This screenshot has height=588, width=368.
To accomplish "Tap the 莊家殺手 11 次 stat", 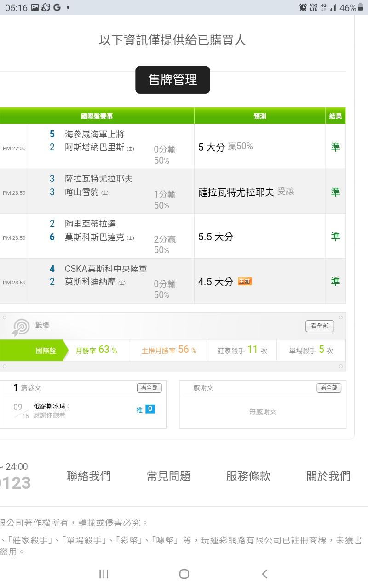I will (x=242, y=350).
